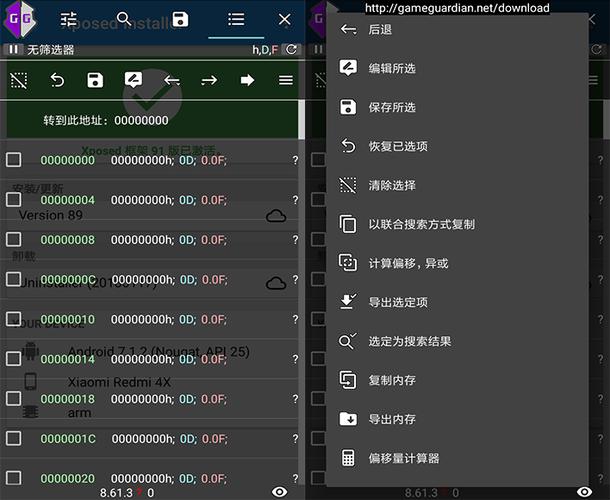
Task: Click the copy memory icon in menu
Action: pyautogui.click(x=348, y=380)
